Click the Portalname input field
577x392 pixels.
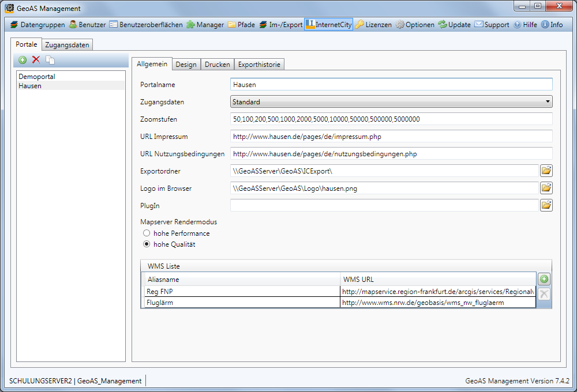pos(391,85)
